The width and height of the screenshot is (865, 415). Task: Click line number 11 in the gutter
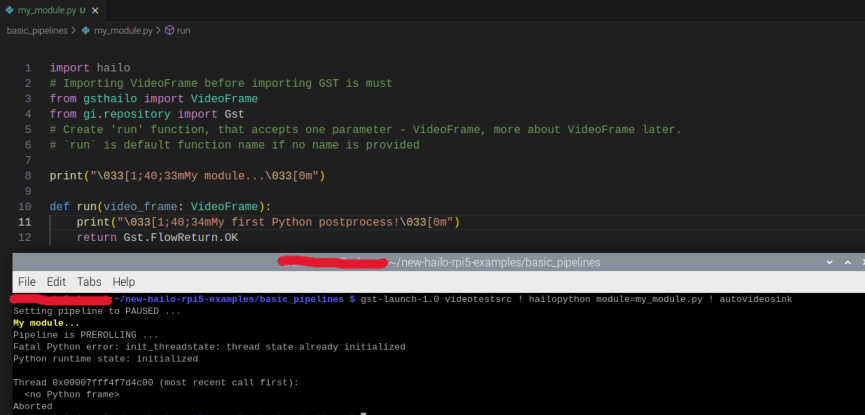[26, 221]
